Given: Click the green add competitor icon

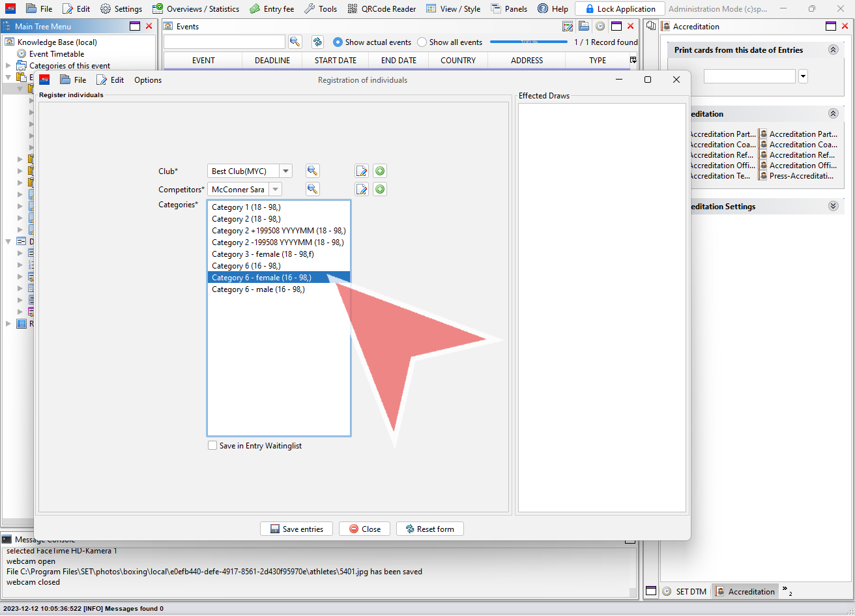Looking at the screenshot, I should (x=380, y=190).
